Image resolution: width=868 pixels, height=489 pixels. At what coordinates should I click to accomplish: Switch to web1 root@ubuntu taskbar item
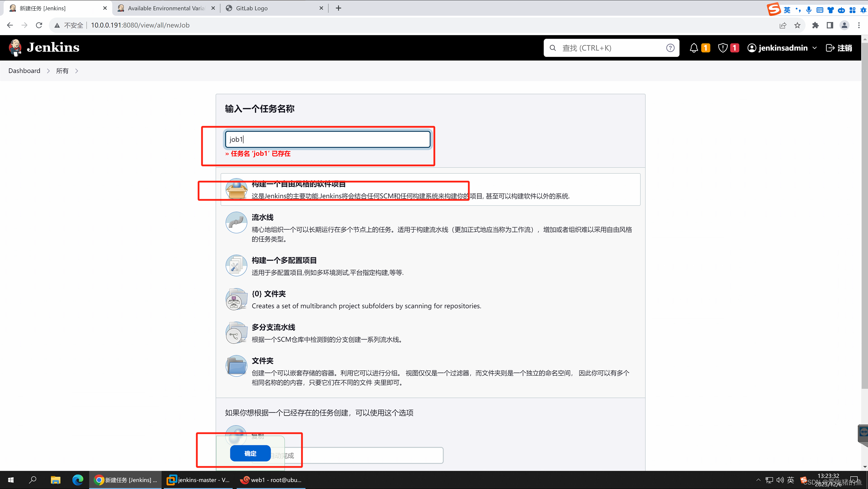pyautogui.click(x=271, y=480)
